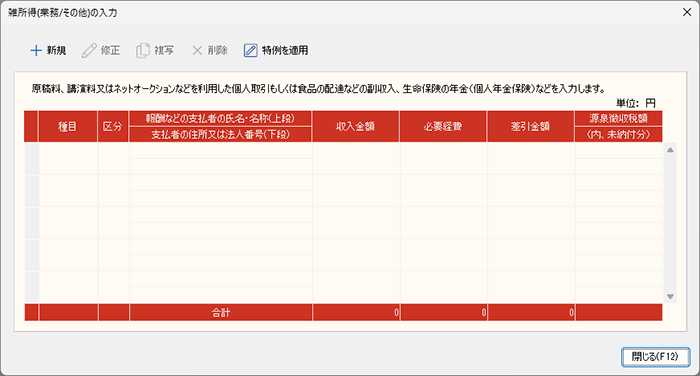Click the 源泉徴収税額 header cell

(618, 118)
